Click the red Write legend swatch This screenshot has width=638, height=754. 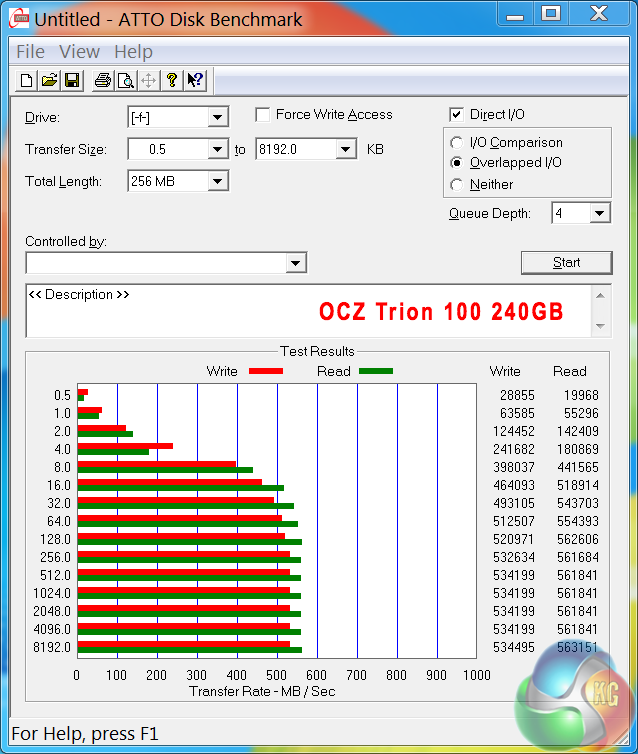(266, 371)
